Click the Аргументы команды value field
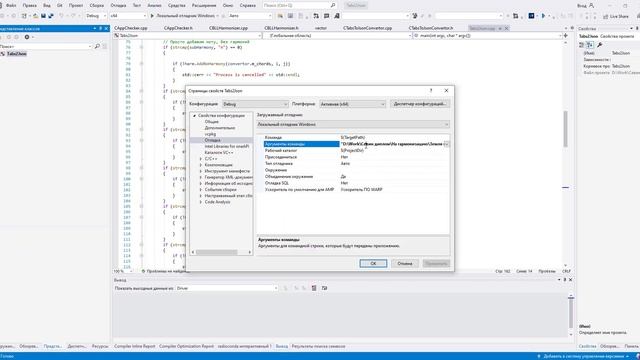Image resolution: width=640 pixels, height=360 pixels. 391,144
